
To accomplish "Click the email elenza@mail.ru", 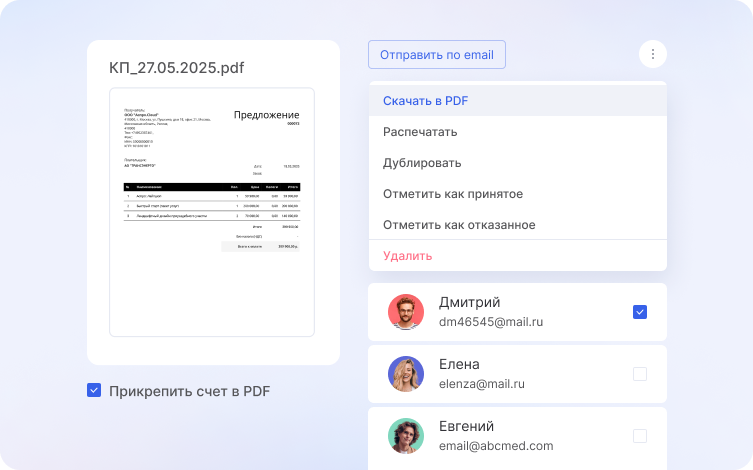I will pos(482,384).
